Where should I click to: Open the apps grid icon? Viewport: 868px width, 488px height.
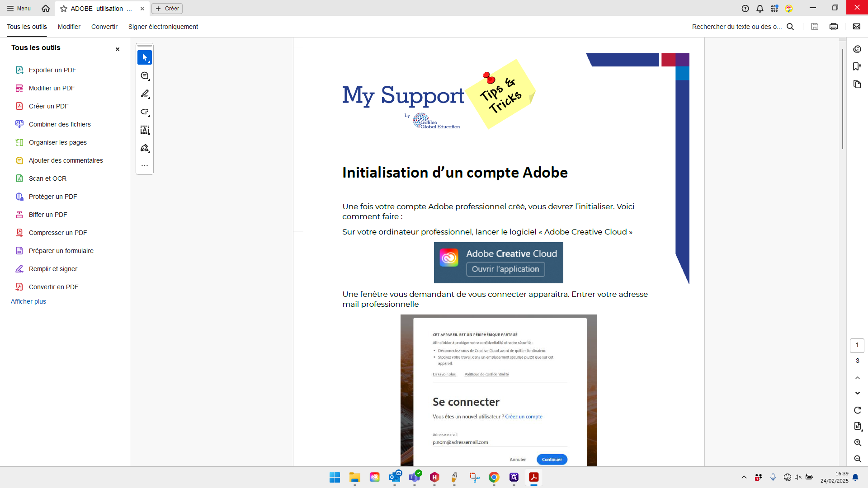774,9
